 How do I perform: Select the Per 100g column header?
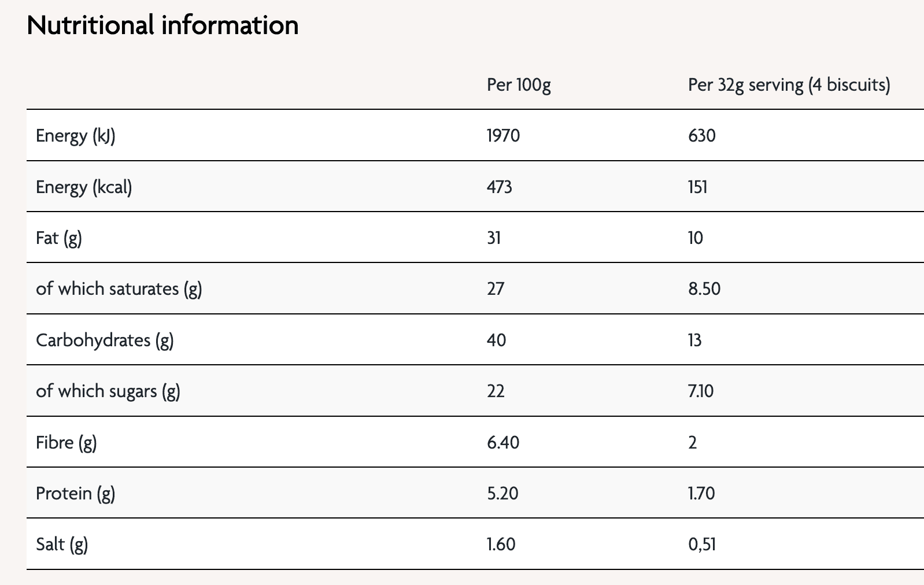519,85
